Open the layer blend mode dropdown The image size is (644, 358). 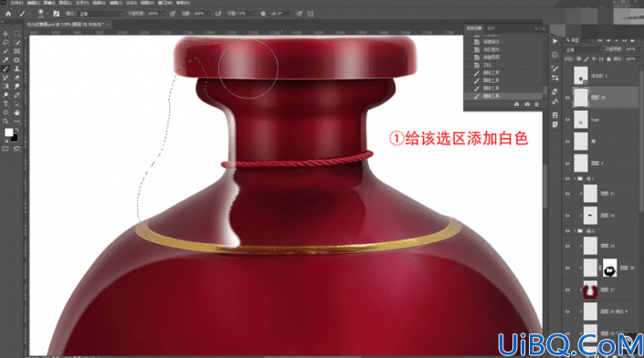coord(583,49)
